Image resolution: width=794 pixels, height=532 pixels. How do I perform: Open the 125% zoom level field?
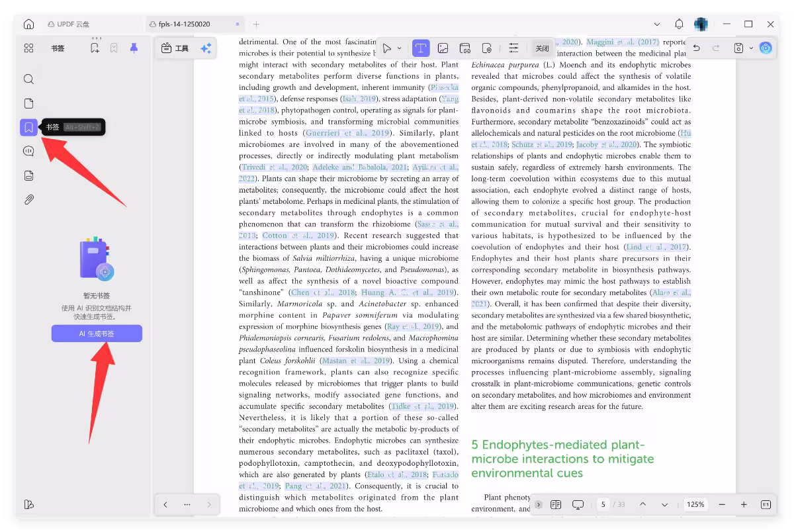coord(695,504)
